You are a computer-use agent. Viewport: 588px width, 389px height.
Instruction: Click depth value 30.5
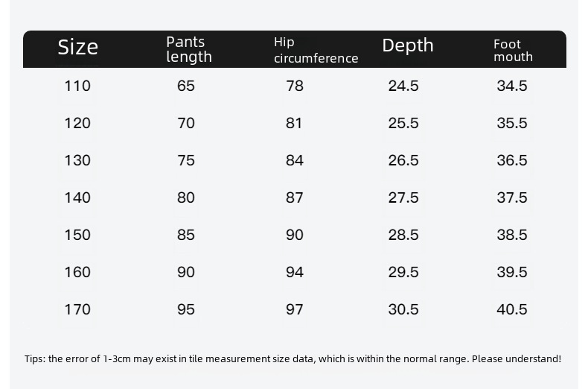[403, 309]
